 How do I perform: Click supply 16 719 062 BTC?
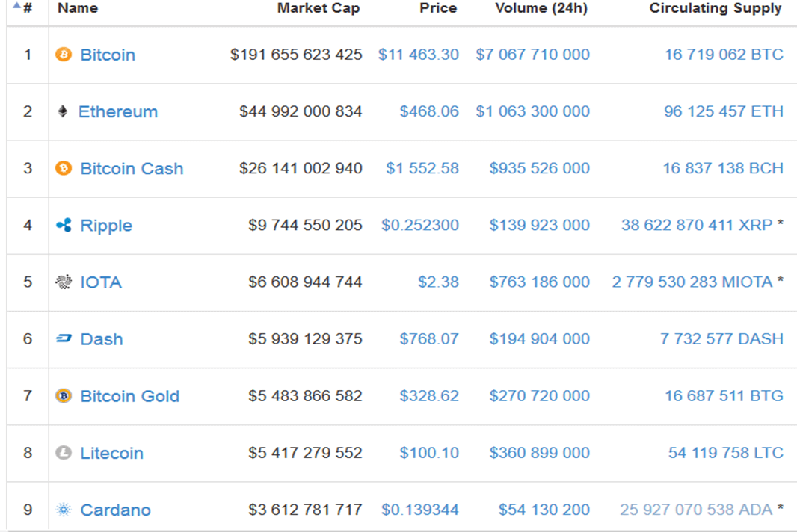click(724, 55)
